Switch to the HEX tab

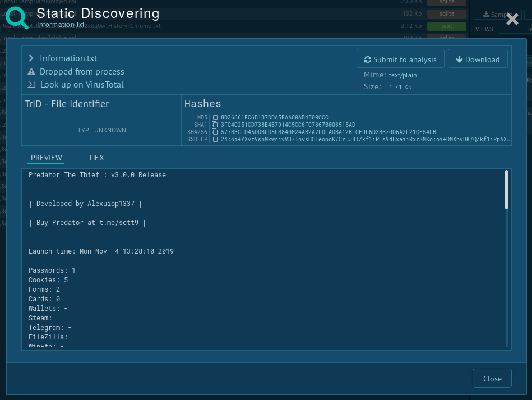(x=96, y=158)
